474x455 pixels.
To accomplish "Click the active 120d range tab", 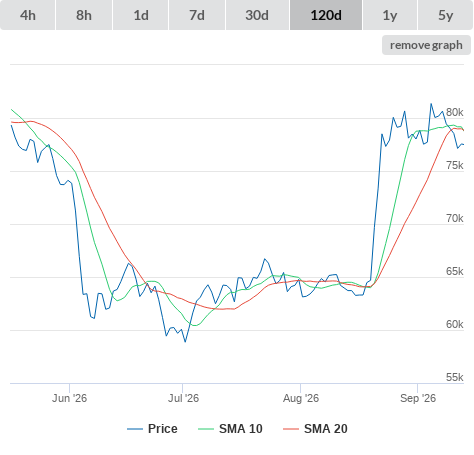I will 326,15.
